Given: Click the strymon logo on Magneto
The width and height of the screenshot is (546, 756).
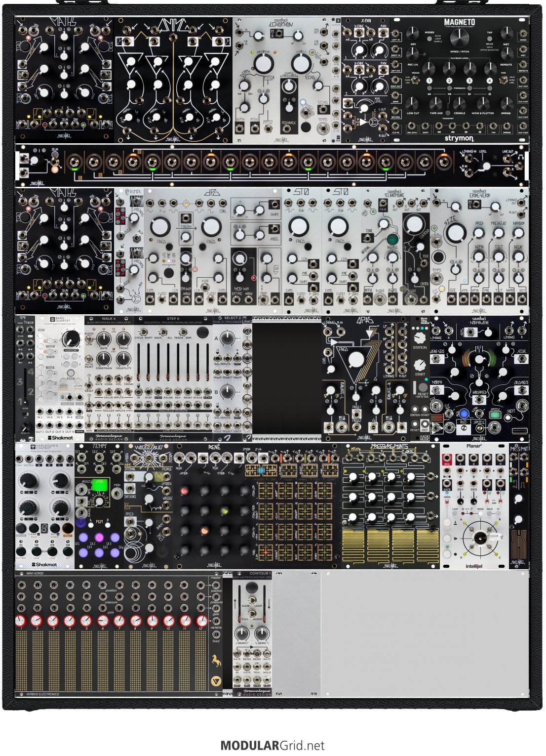Looking at the screenshot, I should [459, 138].
